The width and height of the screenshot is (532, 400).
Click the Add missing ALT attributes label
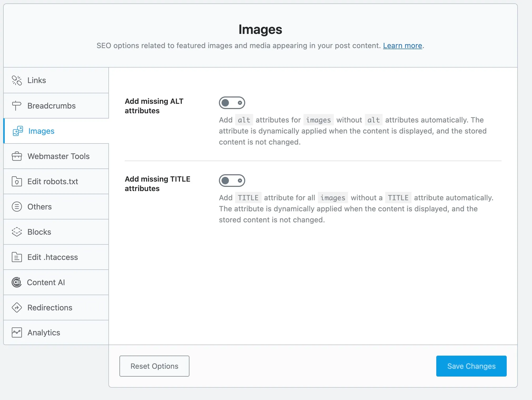[154, 106]
